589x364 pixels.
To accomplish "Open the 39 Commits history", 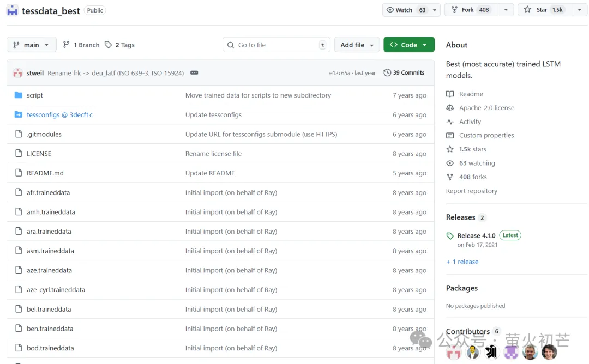I will tap(404, 73).
